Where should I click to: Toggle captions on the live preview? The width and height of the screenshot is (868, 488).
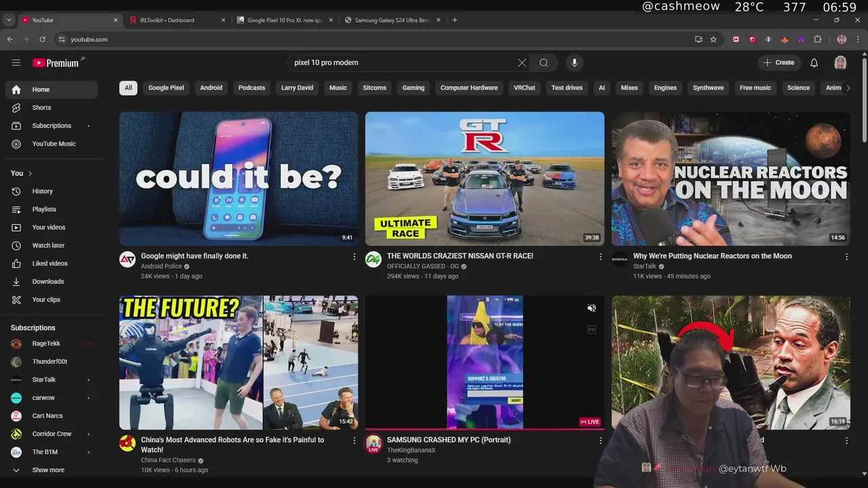(x=591, y=330)
